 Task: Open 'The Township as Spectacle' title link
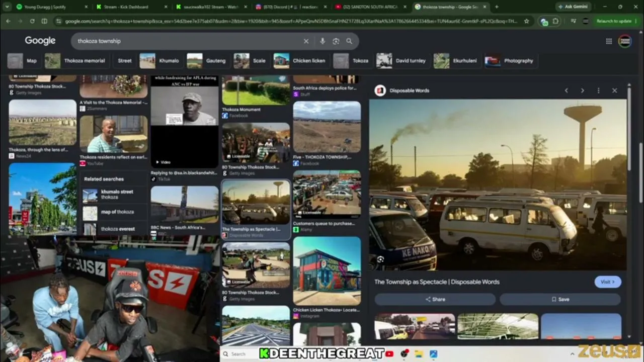pos(437,282)
